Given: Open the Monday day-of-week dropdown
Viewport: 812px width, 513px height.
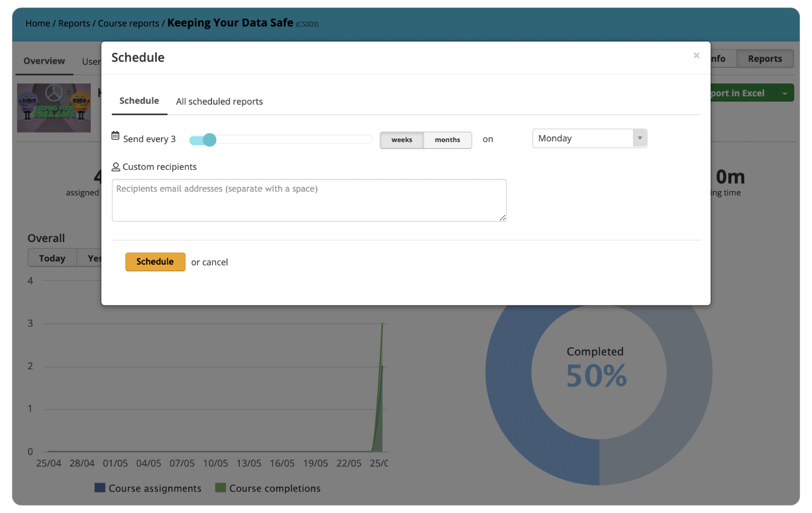Looking at the screenshot, I should point(589,138).
